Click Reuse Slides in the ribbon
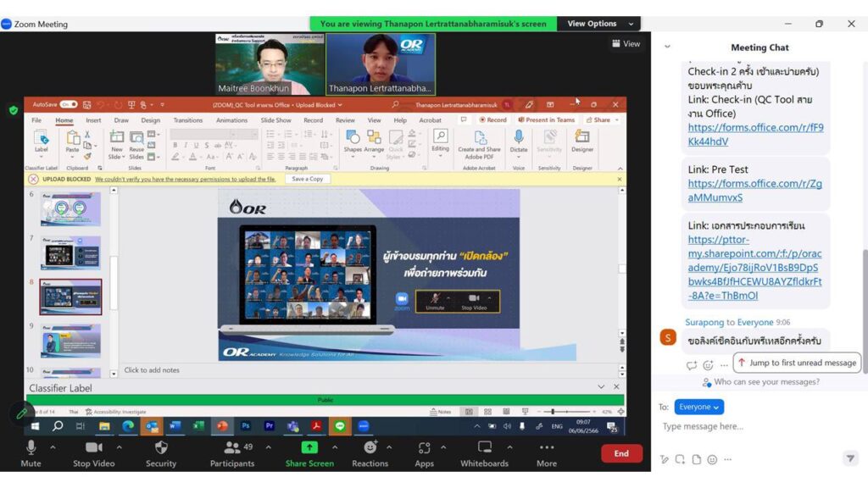Viewport: 868px width, 488px height. pyautogui.click(x=136, y=145)
